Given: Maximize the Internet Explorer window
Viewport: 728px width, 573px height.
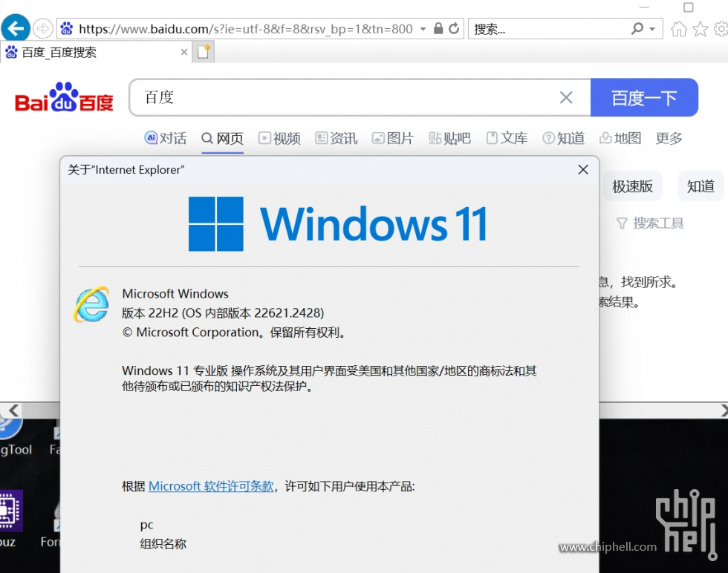Looking at the screenshot, I should pyautogui.click(x=689, y=7).
